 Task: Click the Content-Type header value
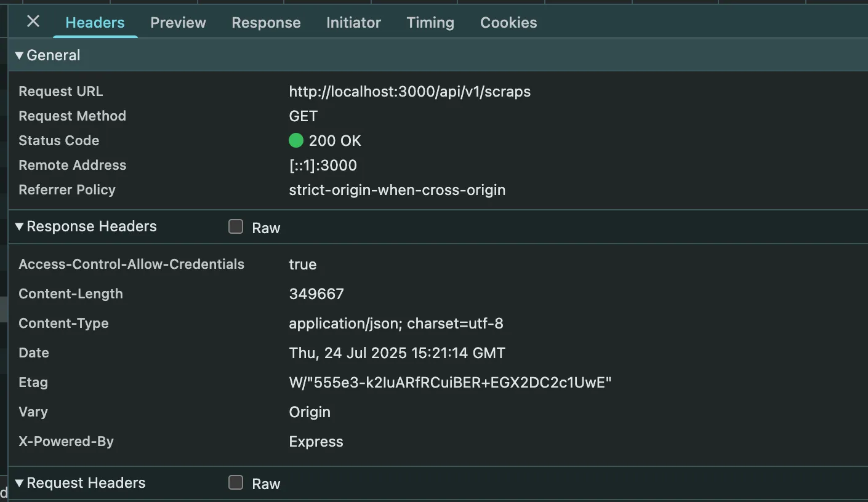click(x=396, y=324)
